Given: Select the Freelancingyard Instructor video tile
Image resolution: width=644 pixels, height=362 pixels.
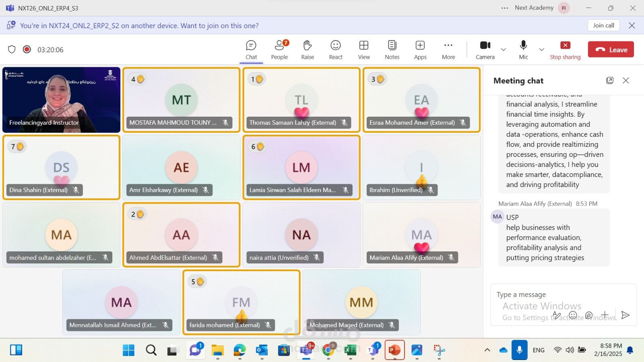Looking at the screenshot, I should (61, 100).
